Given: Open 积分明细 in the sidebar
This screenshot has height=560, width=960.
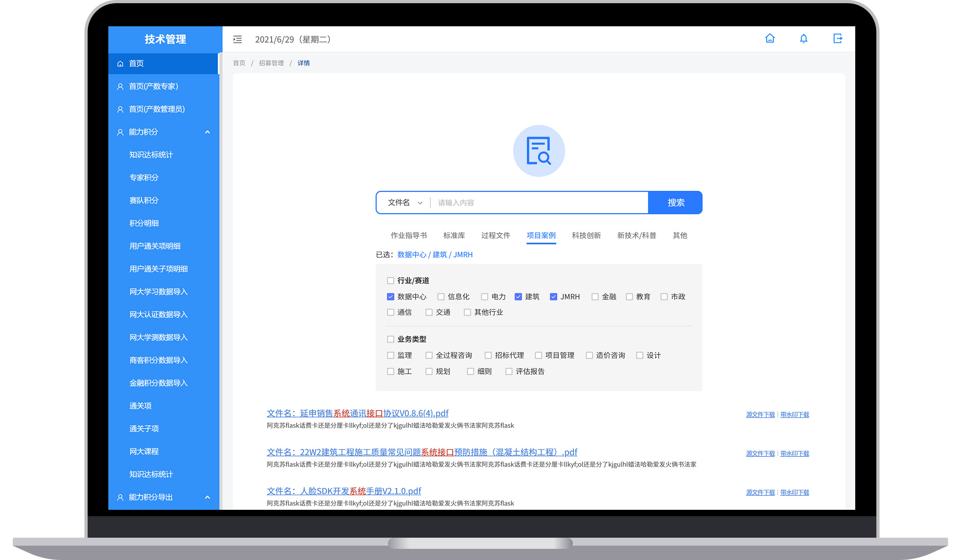Looking at the screenshot, I should (x=144, y=223).
